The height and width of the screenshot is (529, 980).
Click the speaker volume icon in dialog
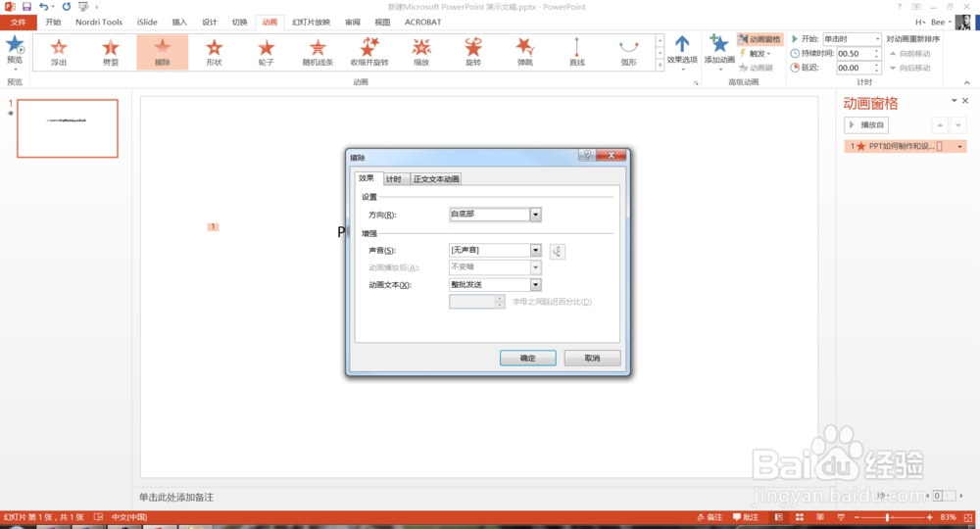(x=557, y=251)
